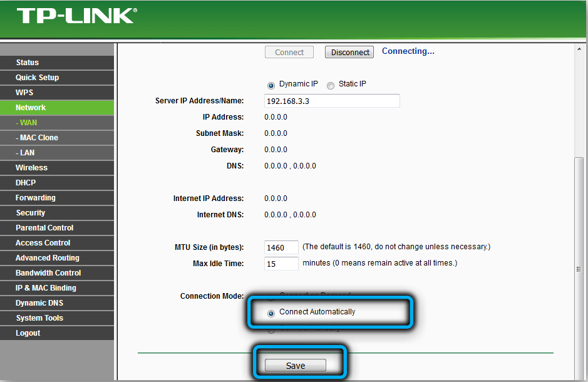Click the Internet IP Address label

pyautogui.click(x=209, y=199)
